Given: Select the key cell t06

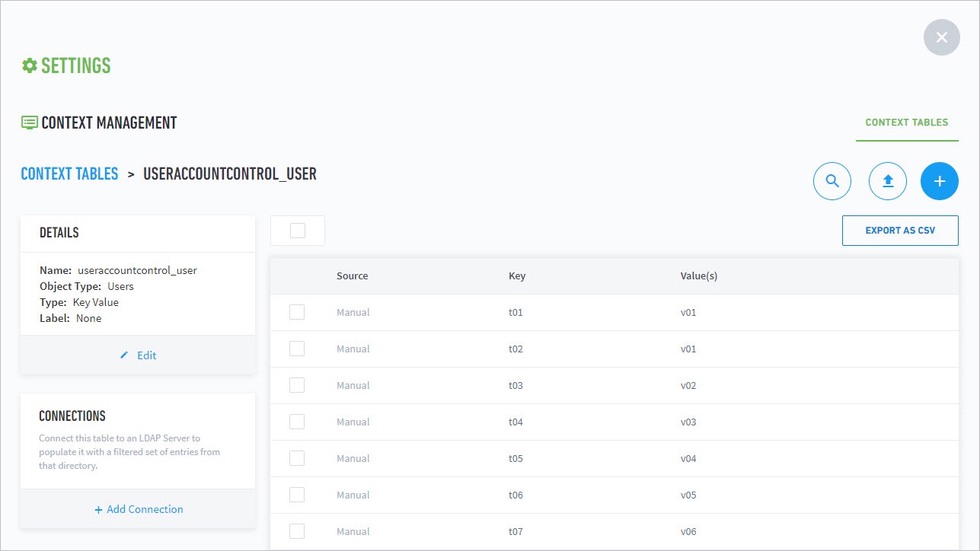Looking at the screenshot, I should pyautogui.click(x=516, y=495).
